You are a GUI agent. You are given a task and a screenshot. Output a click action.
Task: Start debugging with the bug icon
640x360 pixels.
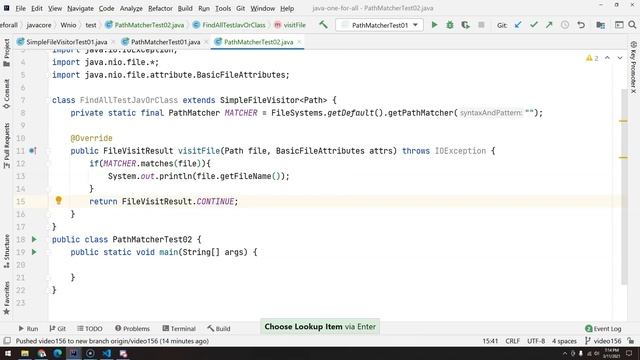[x=450, y=25]
